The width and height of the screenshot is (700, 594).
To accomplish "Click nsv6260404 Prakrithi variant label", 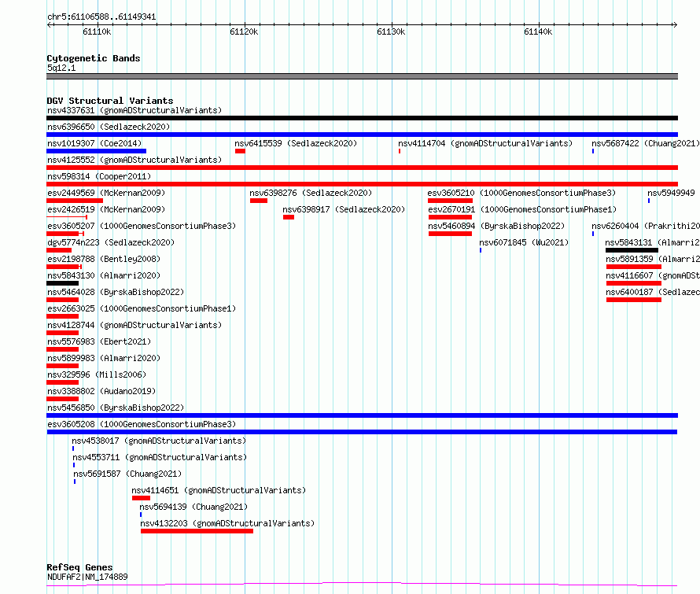I will coord(646,226).
